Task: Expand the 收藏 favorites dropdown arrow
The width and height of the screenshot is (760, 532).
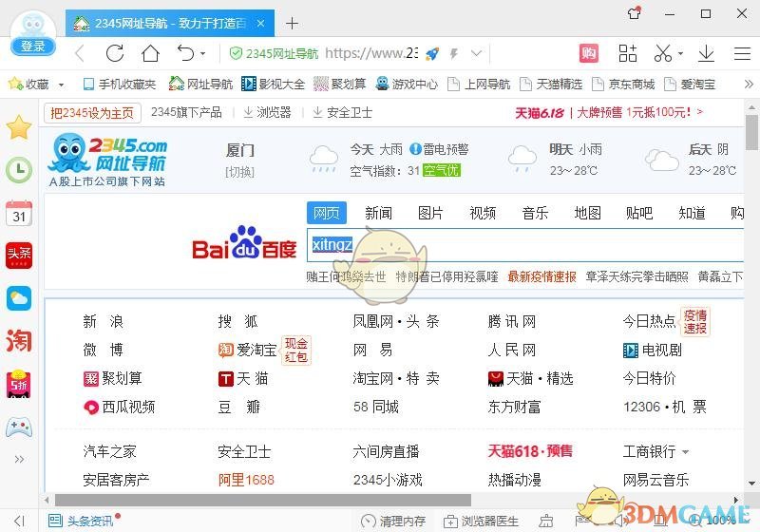Action: tap(62, 85)
